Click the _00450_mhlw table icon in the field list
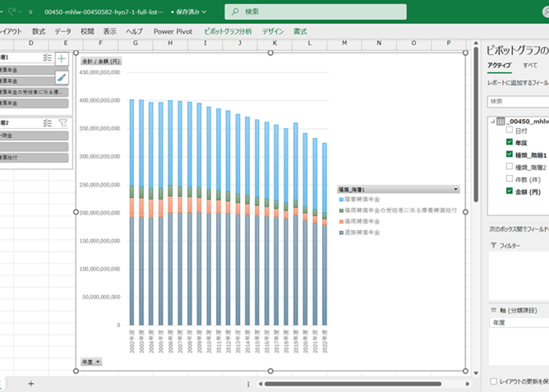Image resolution: width=549 pixels, height=392 pixels. (x=501, y=121)
